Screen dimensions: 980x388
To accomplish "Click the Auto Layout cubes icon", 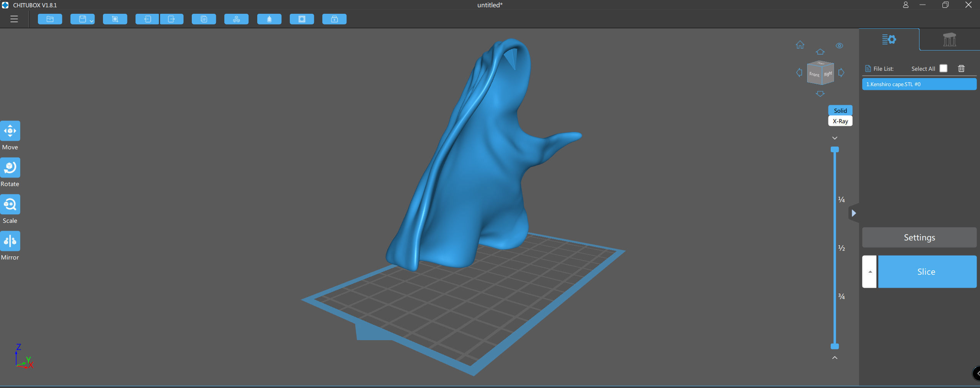I will pyautogui.click(x=236, y=19).
